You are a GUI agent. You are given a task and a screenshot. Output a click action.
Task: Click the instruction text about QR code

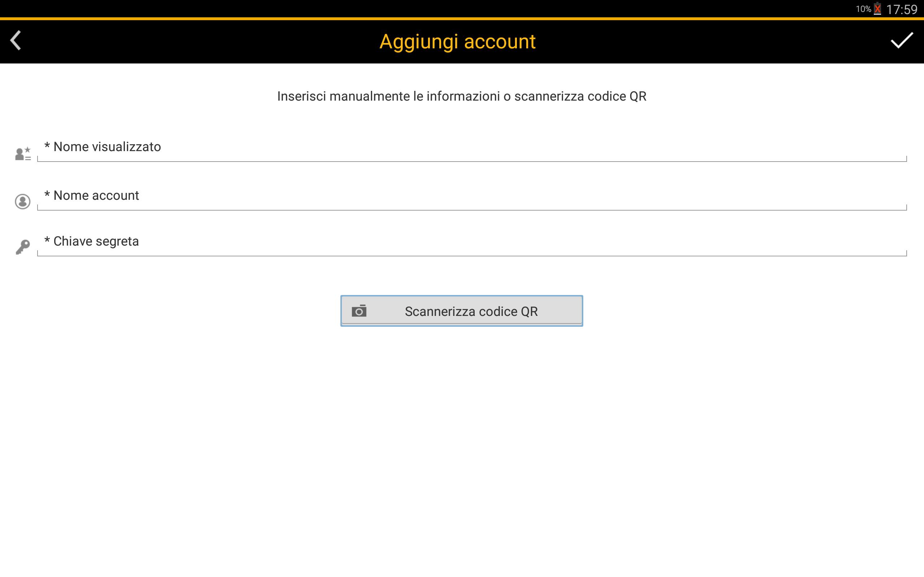tap(462, 96)
